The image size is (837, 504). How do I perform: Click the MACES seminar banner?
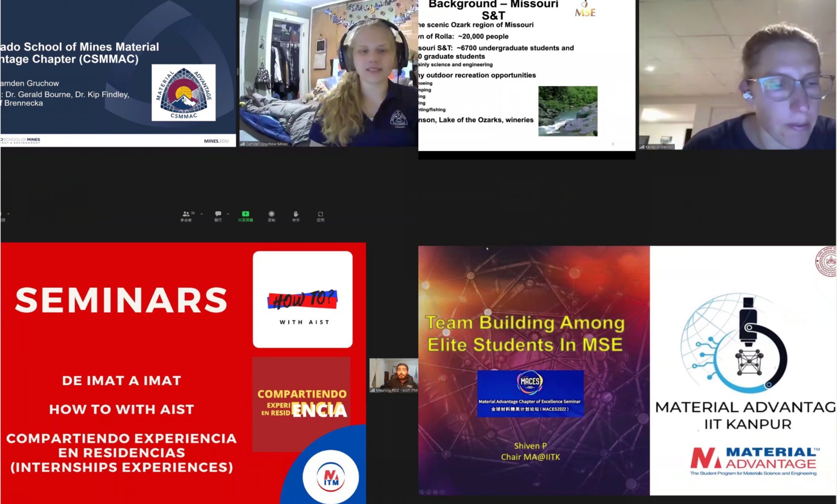click(530, 394)
